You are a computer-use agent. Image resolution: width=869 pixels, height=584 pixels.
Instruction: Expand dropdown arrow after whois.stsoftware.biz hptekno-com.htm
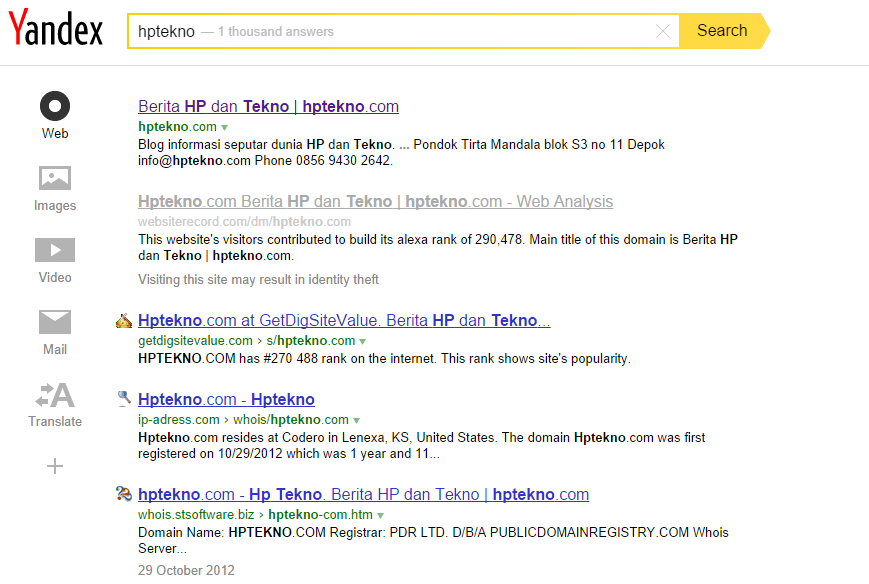380,515
